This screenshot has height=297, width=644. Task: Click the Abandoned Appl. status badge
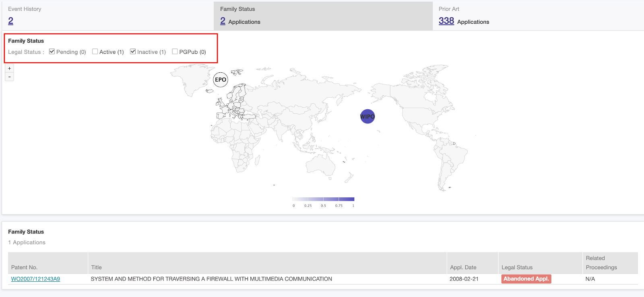(526, 279)
